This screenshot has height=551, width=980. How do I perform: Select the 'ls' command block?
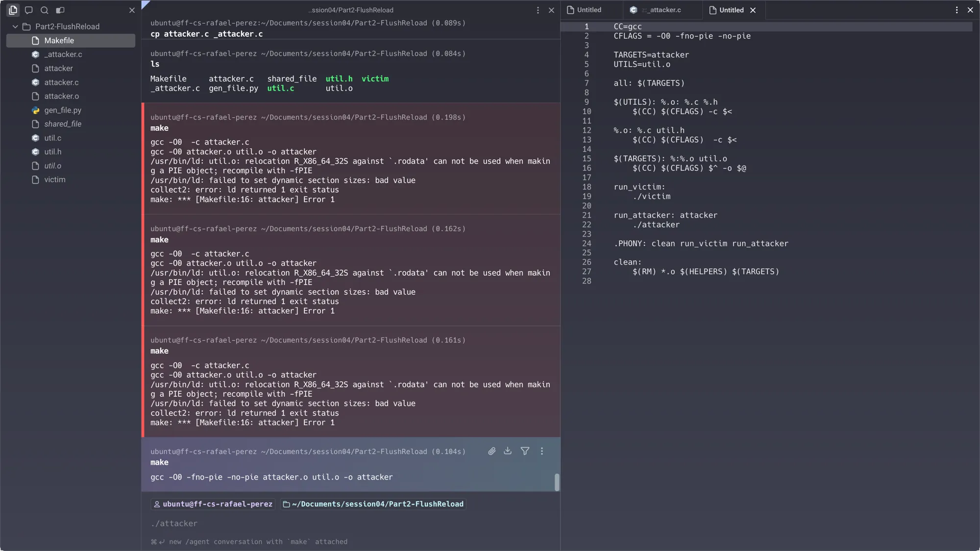click(x=350, y=71)
